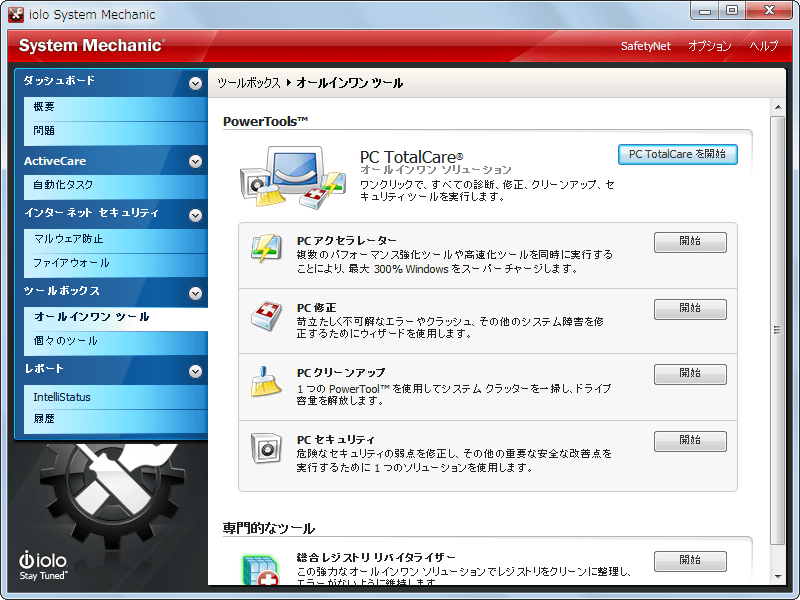Click 開始 for 総合レジストリ リバイタライザー
This screenshot has height=600, width=800.
point(690,561)
